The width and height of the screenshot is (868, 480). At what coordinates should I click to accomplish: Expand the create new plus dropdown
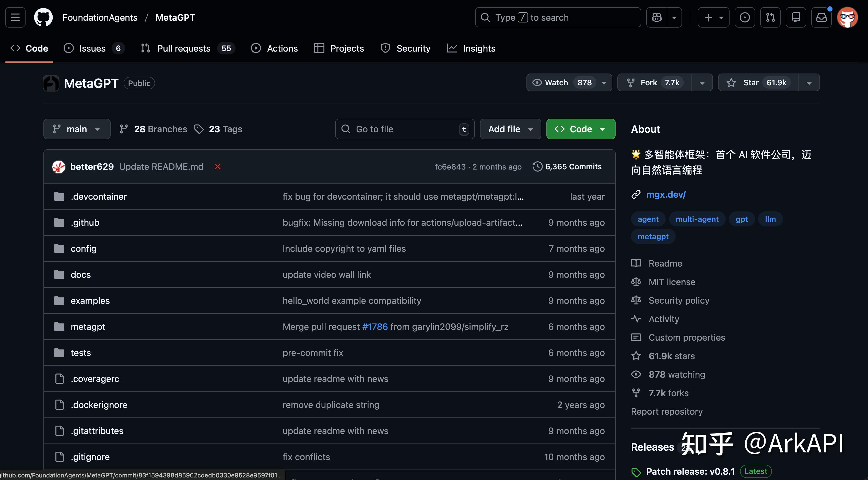tap(714, 17)
